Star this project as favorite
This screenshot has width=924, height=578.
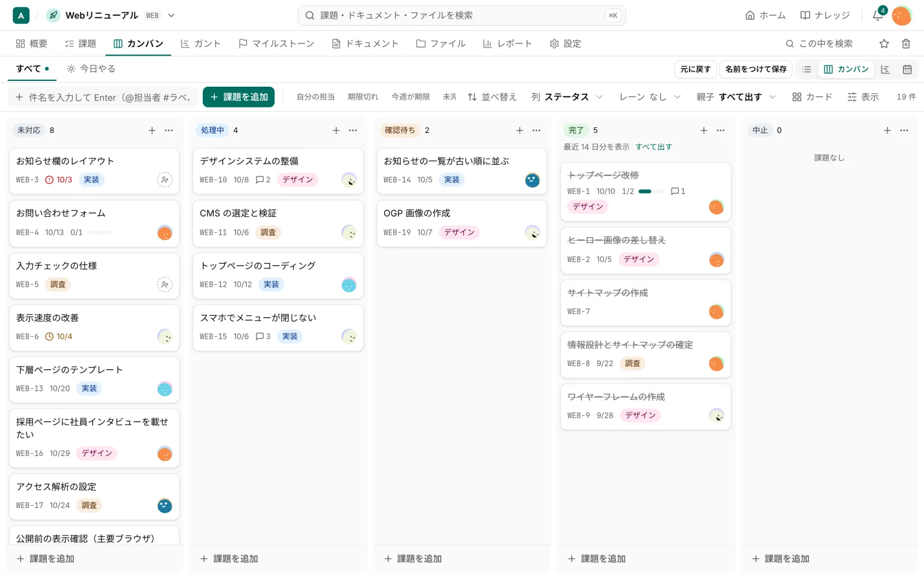pos(884,43)
